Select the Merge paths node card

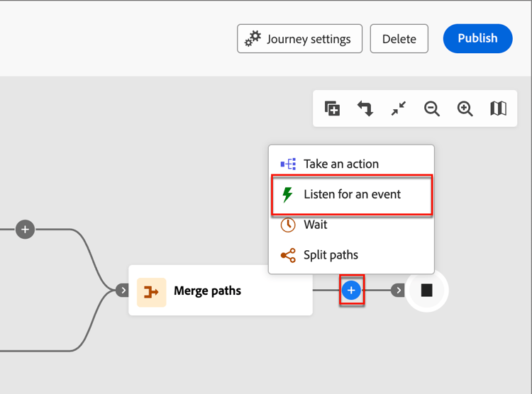click(x=221, y=291)
